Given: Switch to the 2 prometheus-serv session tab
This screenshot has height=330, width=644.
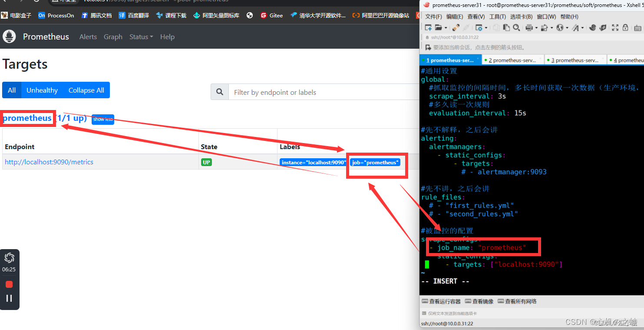Looking at the screenshot, I should (512, 60).
